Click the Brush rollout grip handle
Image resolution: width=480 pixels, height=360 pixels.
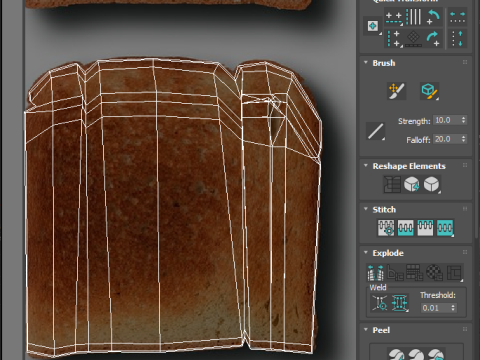click(x=465, y=62)
